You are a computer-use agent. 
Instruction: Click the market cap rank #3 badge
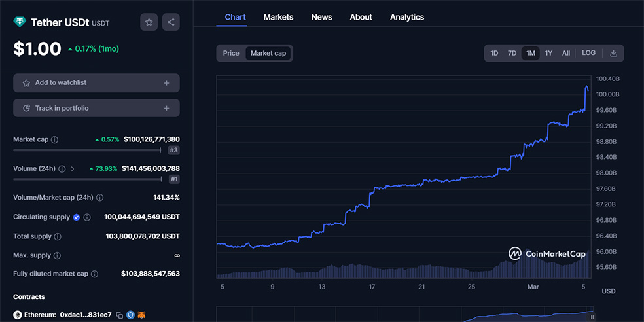(x=173, y=151)
